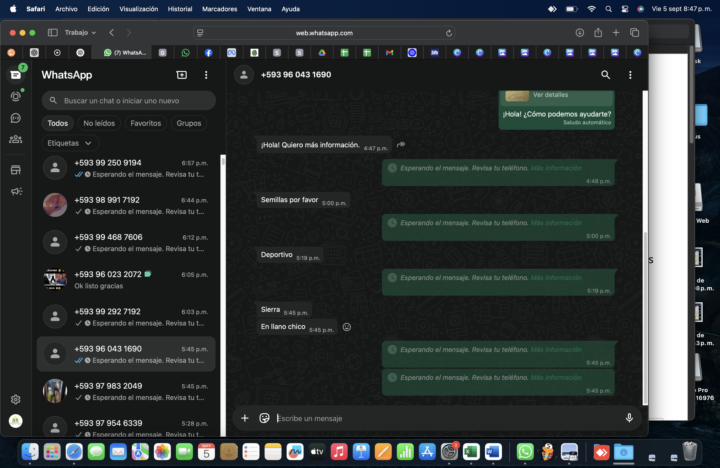Reload the page in Safari
720x468 pixels.
[449, 33]
